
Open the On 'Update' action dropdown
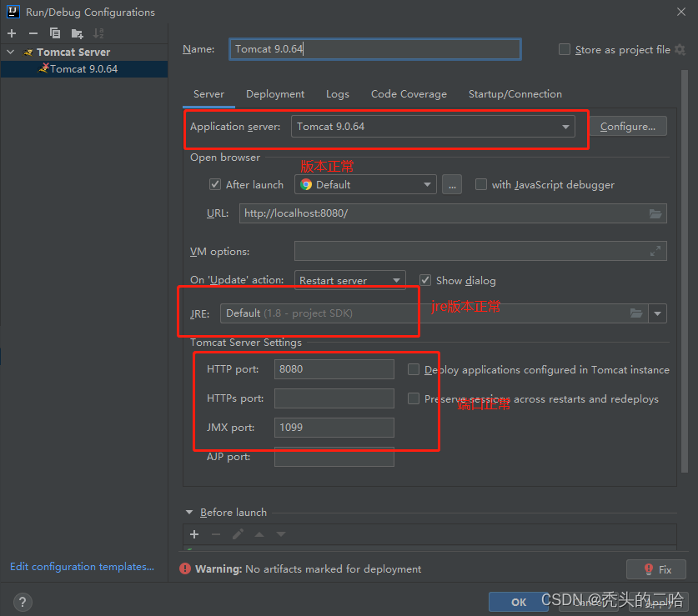coord(350,280)
